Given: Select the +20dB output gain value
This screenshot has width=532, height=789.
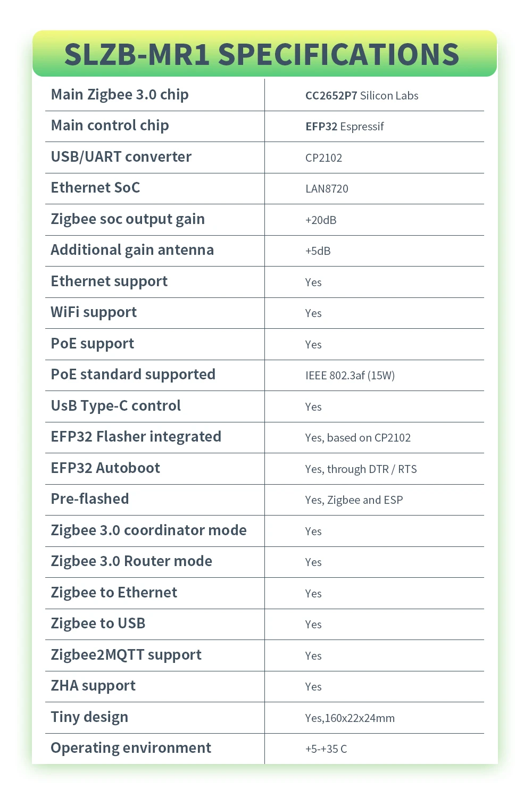Looking at the screenshot, I should [x=321, y=220].
